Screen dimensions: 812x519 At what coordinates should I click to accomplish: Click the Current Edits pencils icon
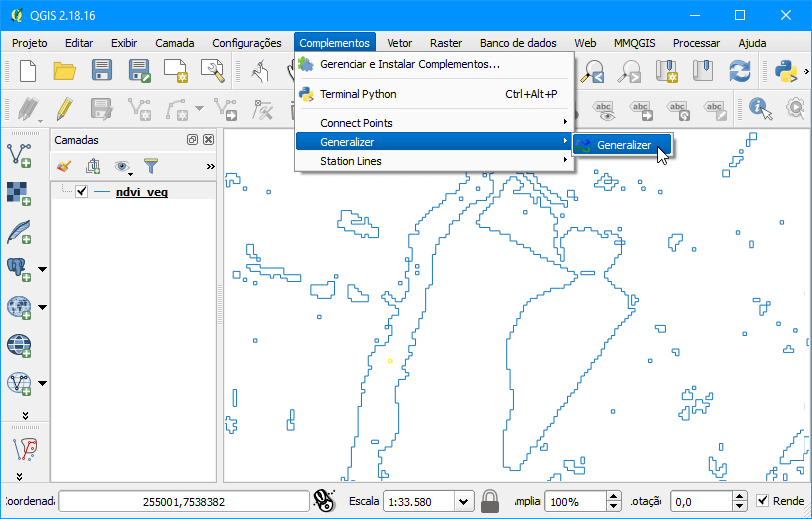tap(28, 109)
